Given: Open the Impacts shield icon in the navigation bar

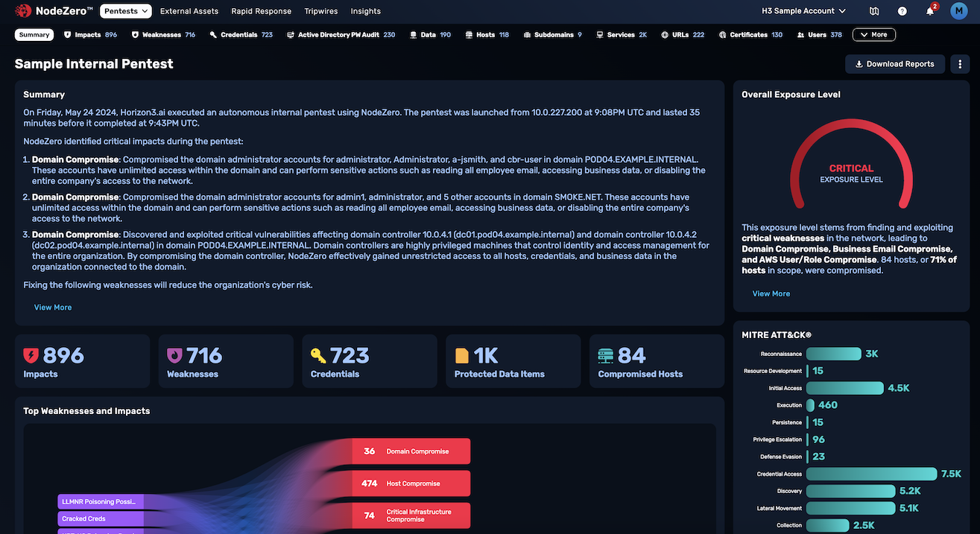Looking at the screenshot, I should coord(66,34).
